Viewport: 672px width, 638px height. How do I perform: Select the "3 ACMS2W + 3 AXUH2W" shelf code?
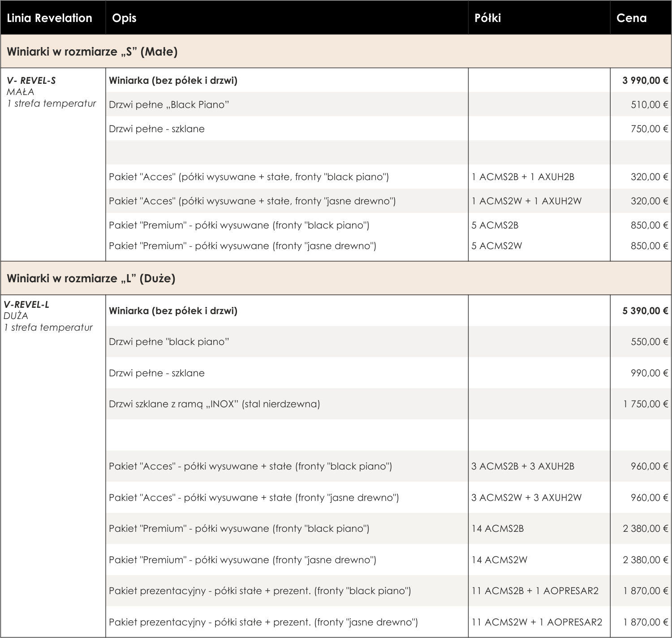click(526, 498)
